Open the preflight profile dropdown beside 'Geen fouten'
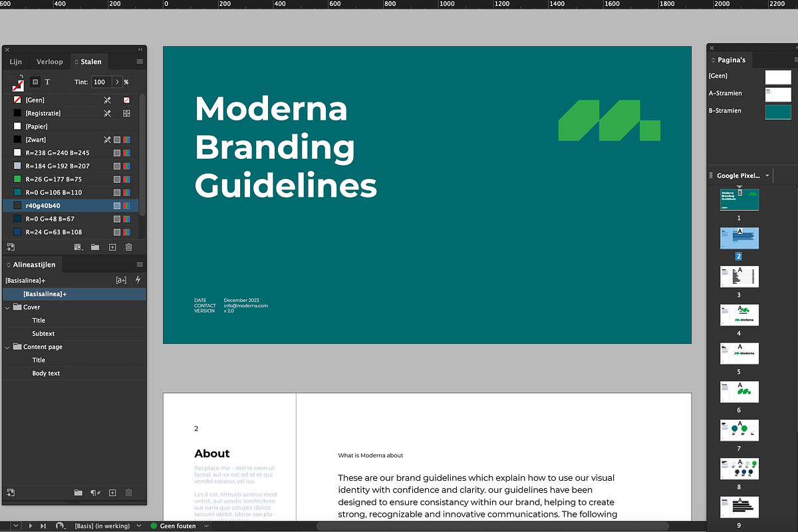The image size is (798, 532). [x=206, y=526]
